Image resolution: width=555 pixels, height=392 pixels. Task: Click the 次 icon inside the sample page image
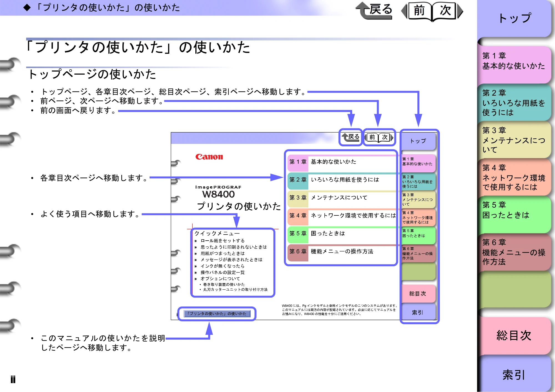tap(386, 137)
